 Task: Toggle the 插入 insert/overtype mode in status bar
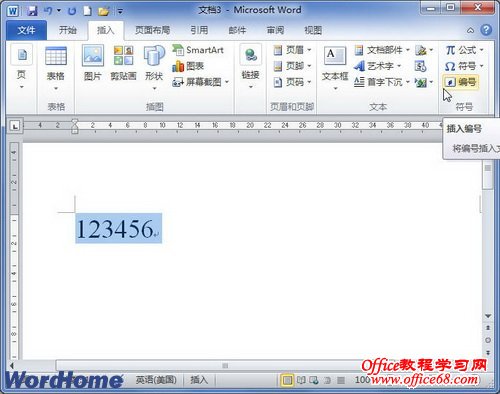[x=199, y=379]
